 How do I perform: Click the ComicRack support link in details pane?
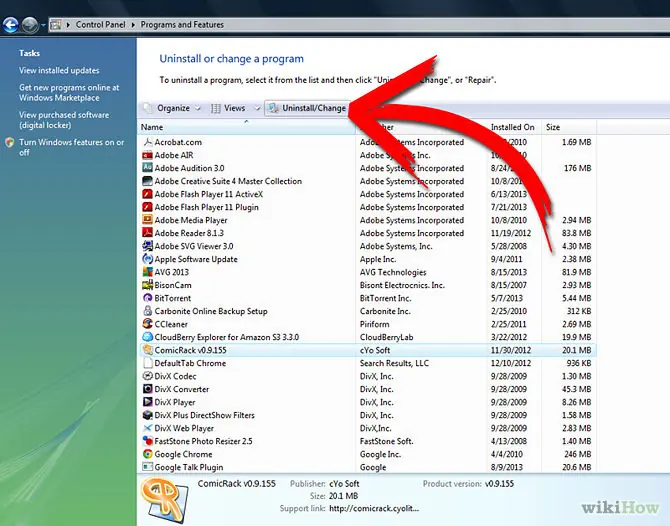click(x=374, y=508)
